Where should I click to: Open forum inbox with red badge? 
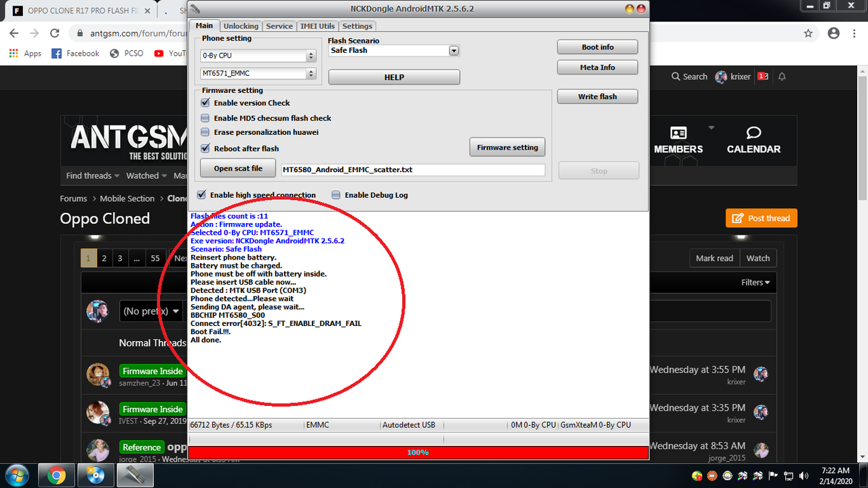coord(763,77)
